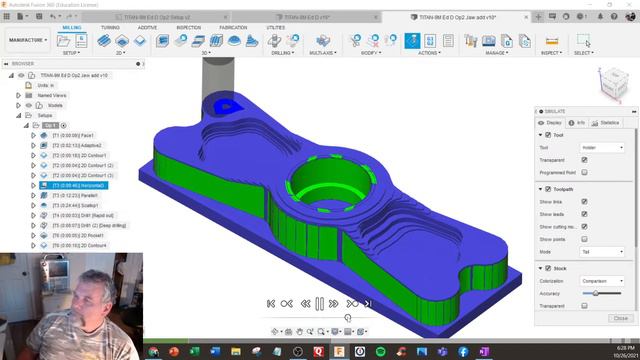Open the MANUFACTURE workspace dropdown
640x360 pixels.
28,40
